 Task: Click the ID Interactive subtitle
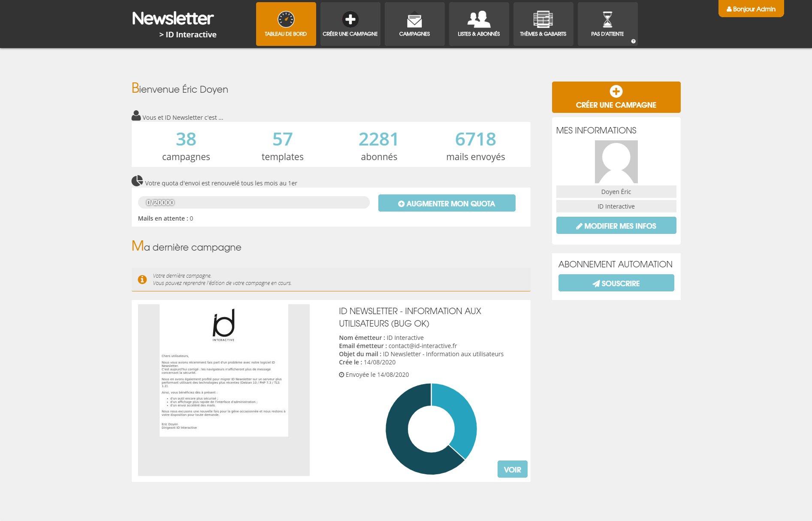click(x=188, y=35)
